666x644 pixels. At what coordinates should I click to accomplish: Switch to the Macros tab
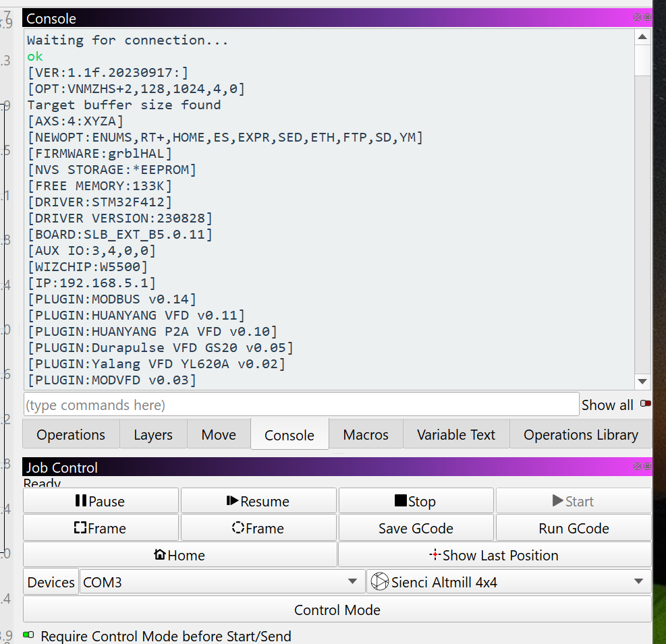tap(366, 435)
